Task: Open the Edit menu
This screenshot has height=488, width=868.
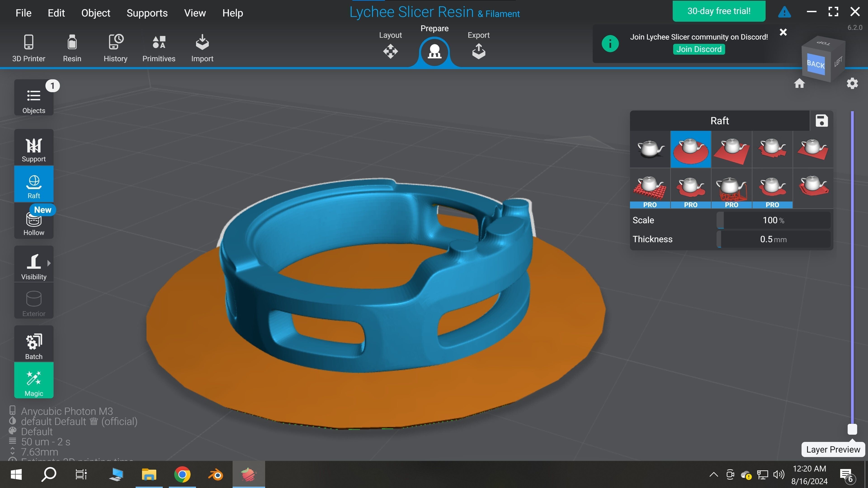Action: (x=56, y=13)
